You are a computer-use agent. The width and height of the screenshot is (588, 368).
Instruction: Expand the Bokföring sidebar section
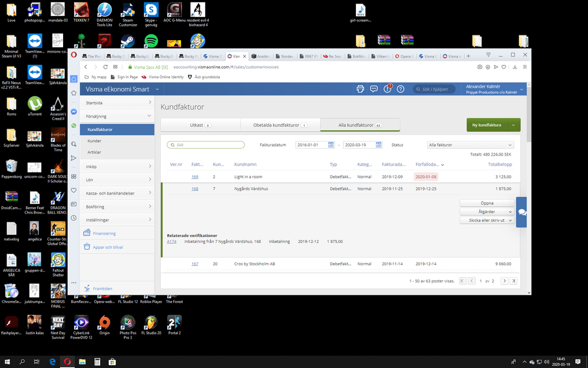tap(117, 206)
